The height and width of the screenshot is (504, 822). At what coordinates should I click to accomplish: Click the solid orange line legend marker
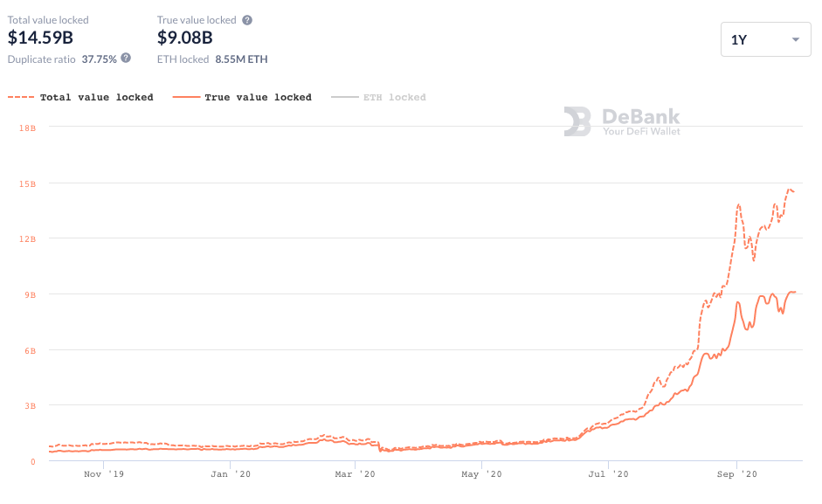pyautogui.click(x=185, y=98)
